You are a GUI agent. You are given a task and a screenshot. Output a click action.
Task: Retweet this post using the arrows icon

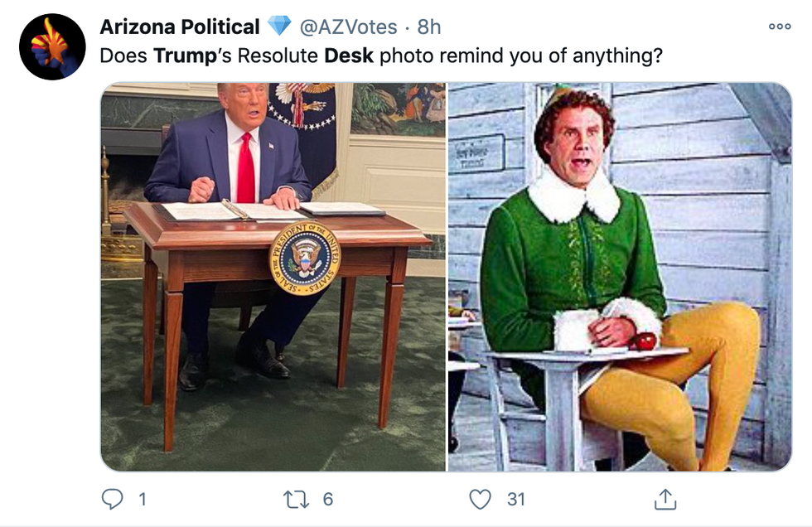tap(295, 499)
